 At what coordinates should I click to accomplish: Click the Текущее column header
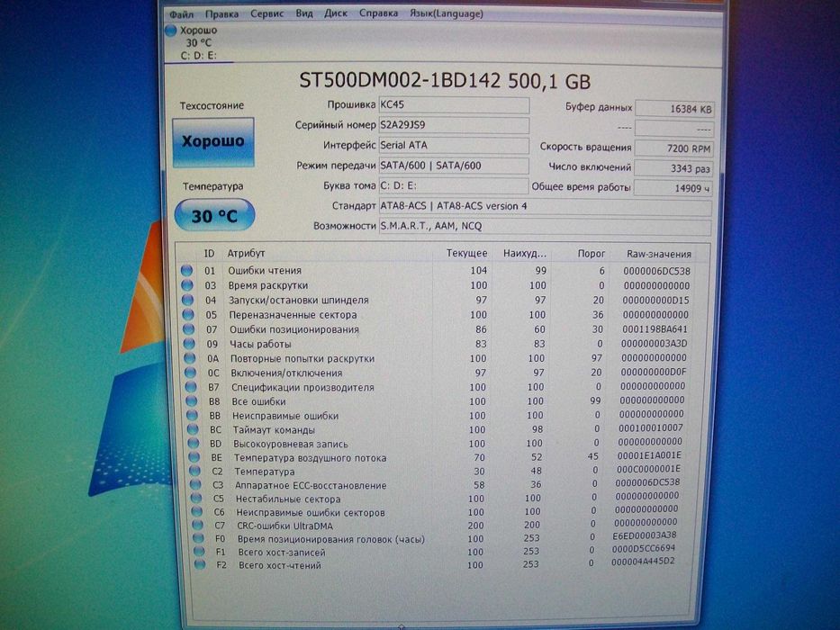point(466,253)
